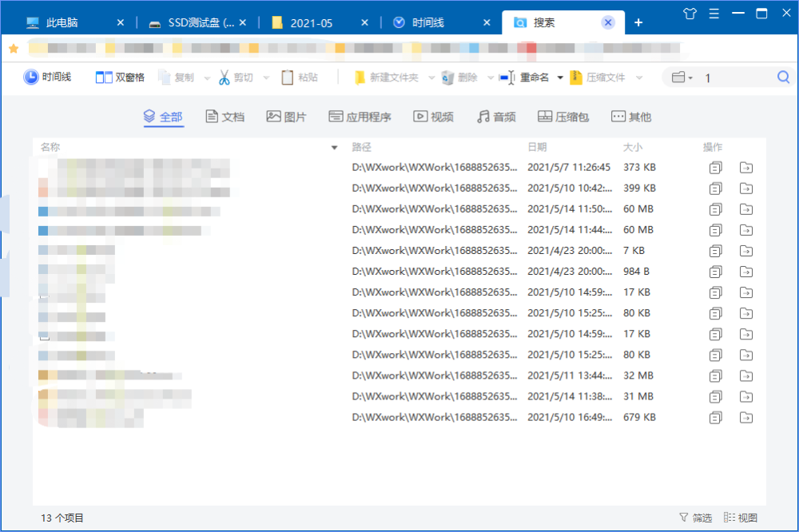Select the 重命名 (Rename) tool icon

(x=505, y=77)
